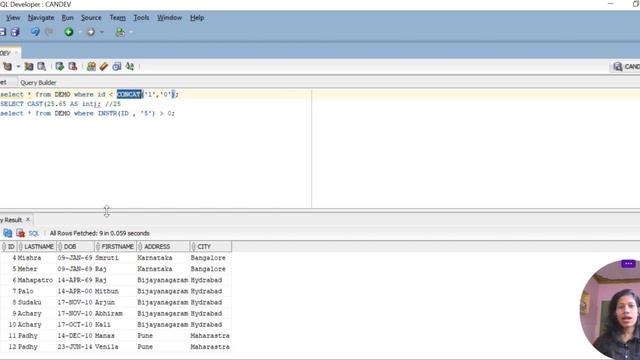The width and height of the screenshot is (640, 360).
Task: Click the highlighted CONCAT keyword in editor
Action: (129, 94)
